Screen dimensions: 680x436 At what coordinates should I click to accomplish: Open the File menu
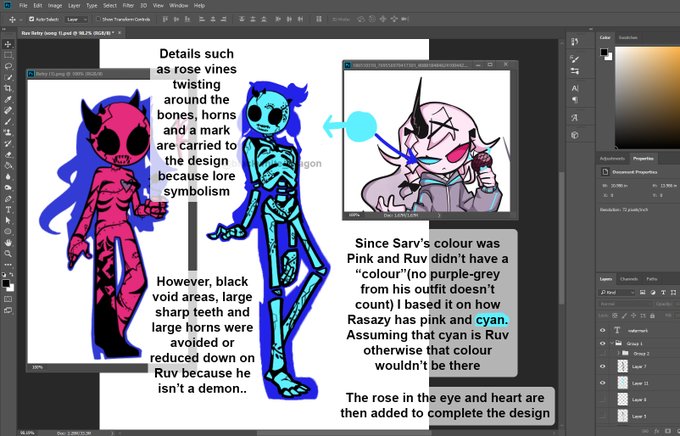click(23, 6)
